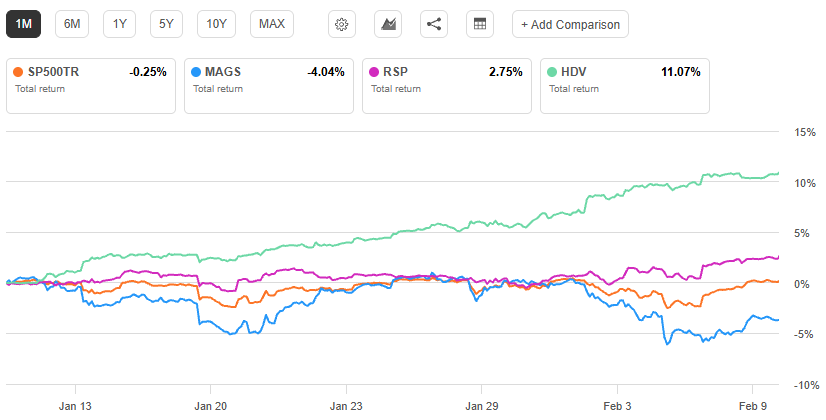This screenshot has height=420, width=826.
Task: Open chart settings gear icon
Action: 342,24
